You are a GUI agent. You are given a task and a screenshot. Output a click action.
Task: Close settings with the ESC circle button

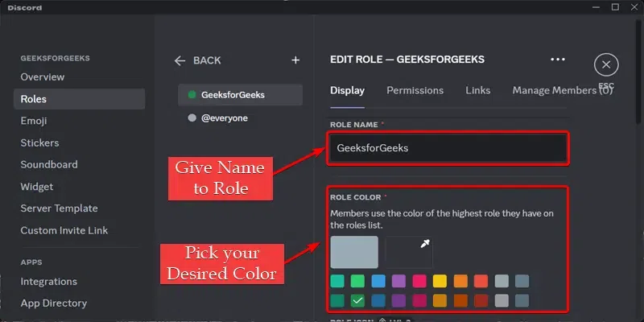click(x=606, y=64)
